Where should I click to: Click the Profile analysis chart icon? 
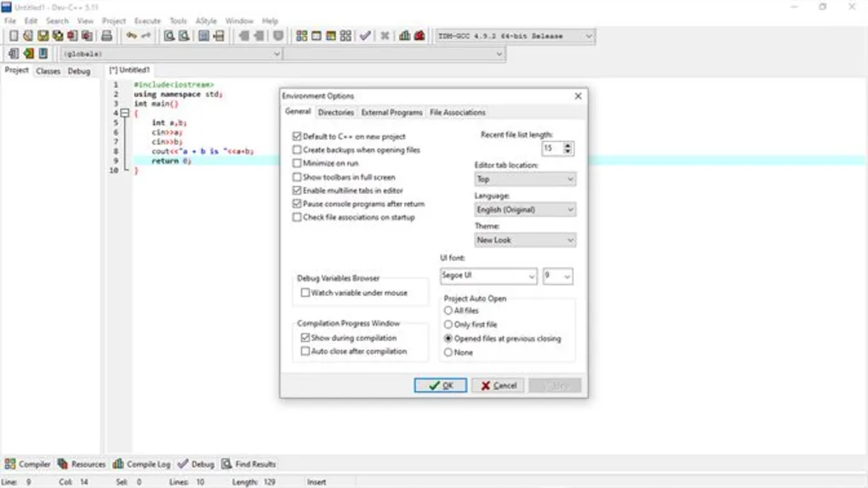click(x=404, y=36)
